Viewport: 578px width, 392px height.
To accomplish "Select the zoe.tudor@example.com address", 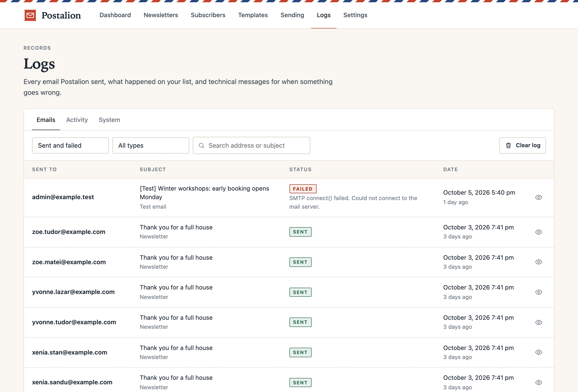I will point(69,232).
